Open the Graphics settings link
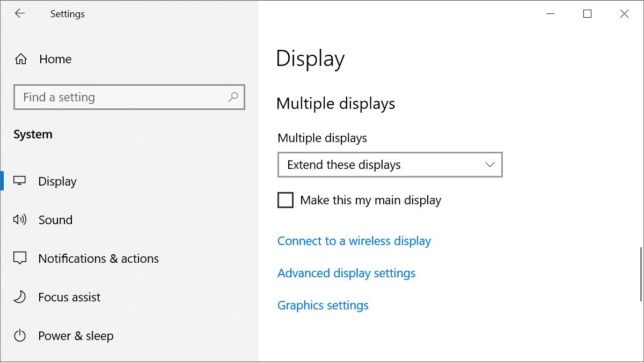 323,305
